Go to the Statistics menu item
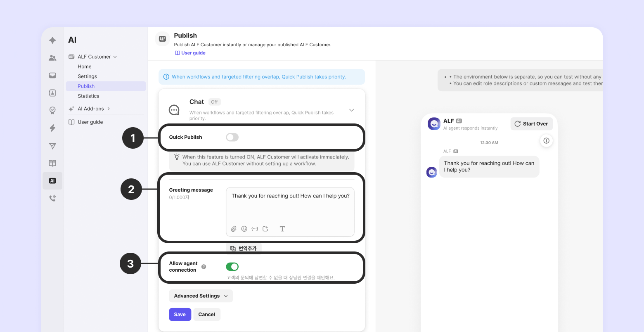 click(88, 96)
